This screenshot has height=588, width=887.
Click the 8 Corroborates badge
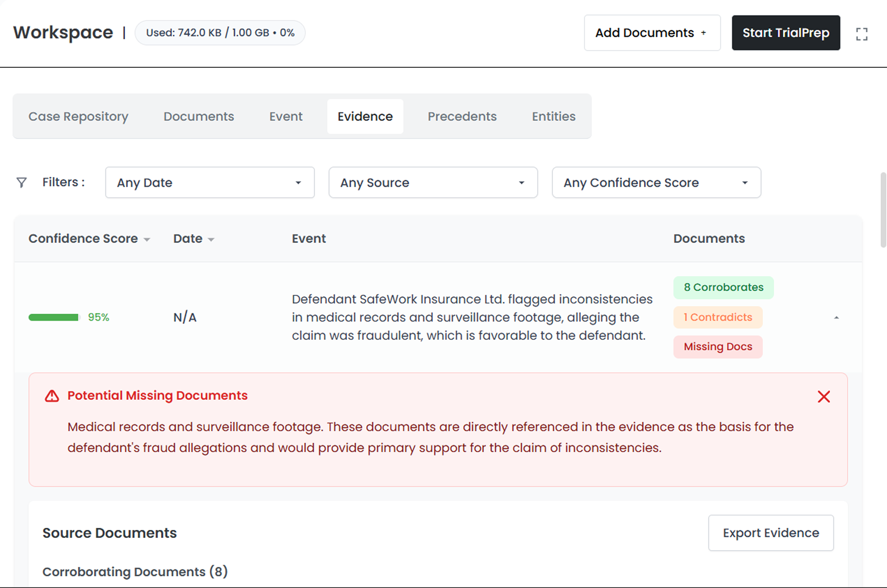click(723, 287)
